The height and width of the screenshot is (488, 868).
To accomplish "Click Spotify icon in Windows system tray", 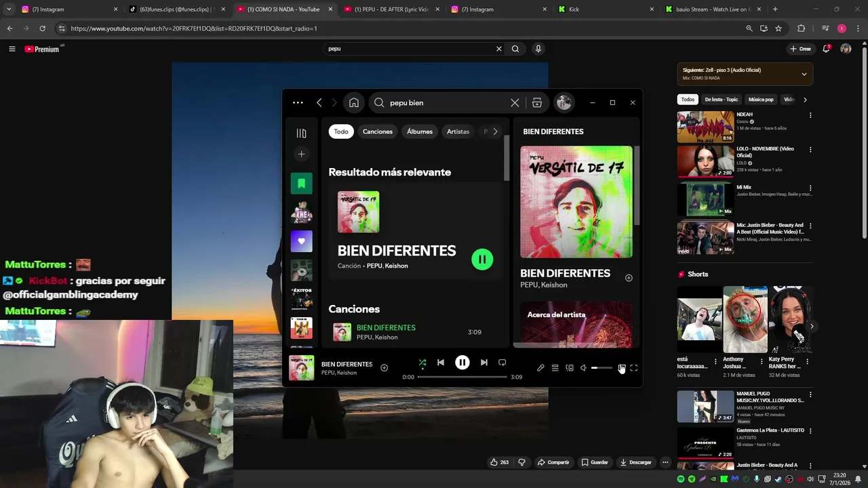I will click(681, 479).
